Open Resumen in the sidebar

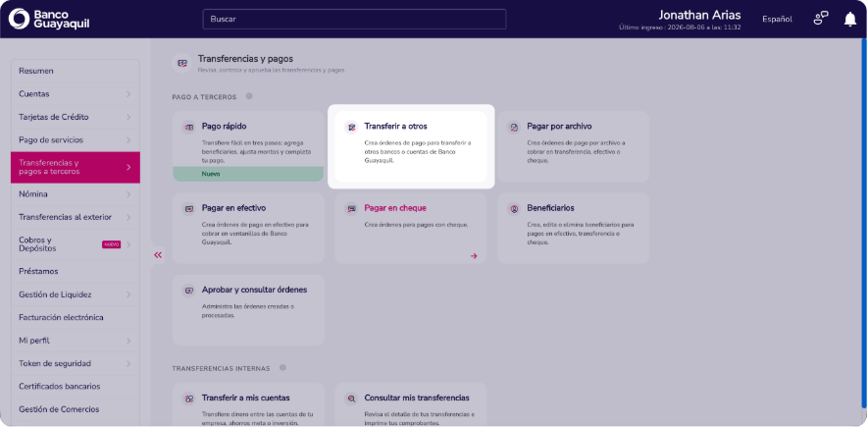(x=76, y=71)
